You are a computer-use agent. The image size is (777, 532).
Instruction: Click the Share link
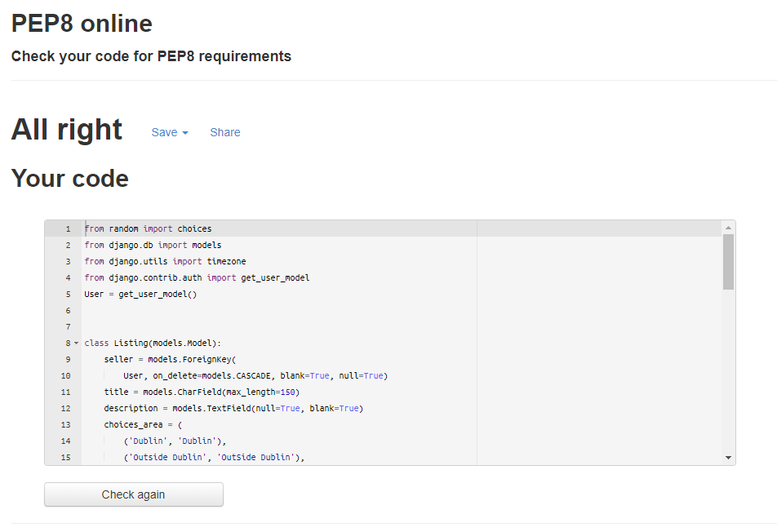225,132
